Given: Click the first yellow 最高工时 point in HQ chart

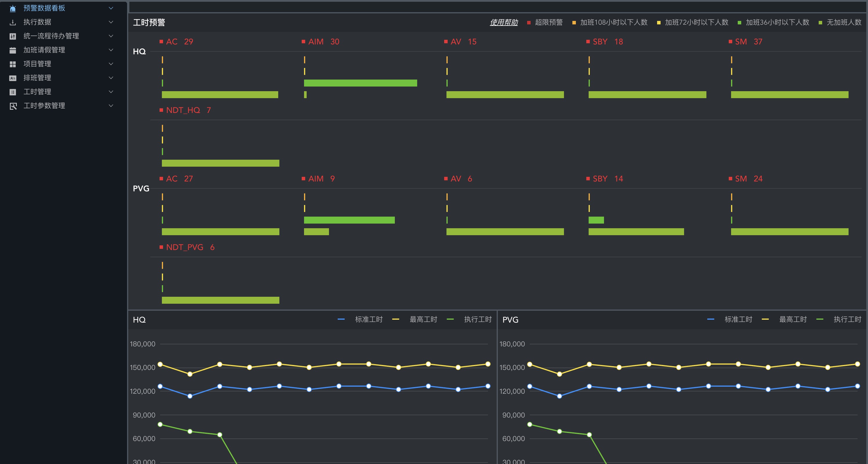Looking at the screenshot, I should 160,364.
